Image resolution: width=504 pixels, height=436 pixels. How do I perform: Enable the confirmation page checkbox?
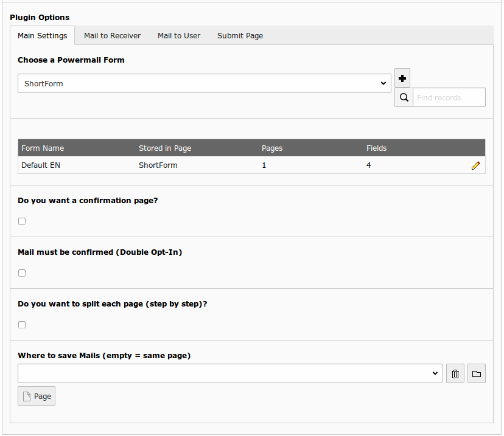(x=22, y=221)
